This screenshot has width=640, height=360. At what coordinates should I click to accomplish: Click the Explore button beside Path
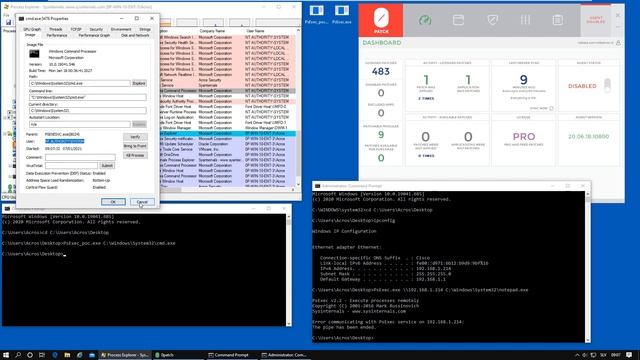[139, 83]
